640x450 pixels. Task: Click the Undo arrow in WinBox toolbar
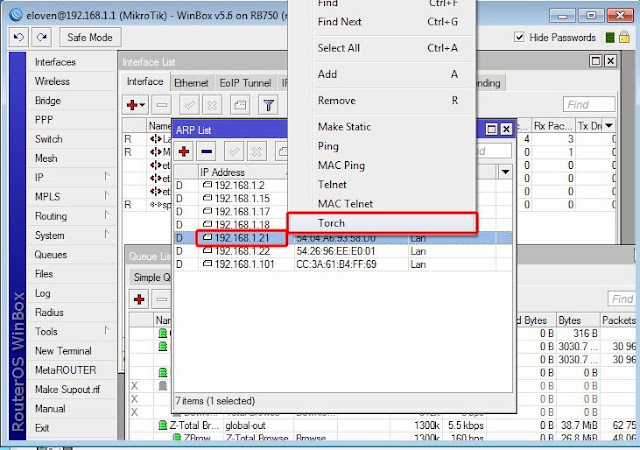[x=19, y=37]
